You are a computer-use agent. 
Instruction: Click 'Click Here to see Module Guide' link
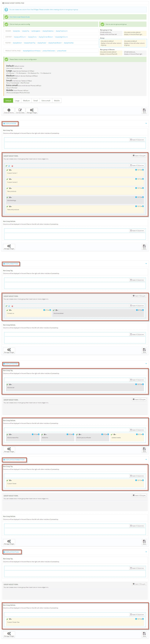[20, 17]
